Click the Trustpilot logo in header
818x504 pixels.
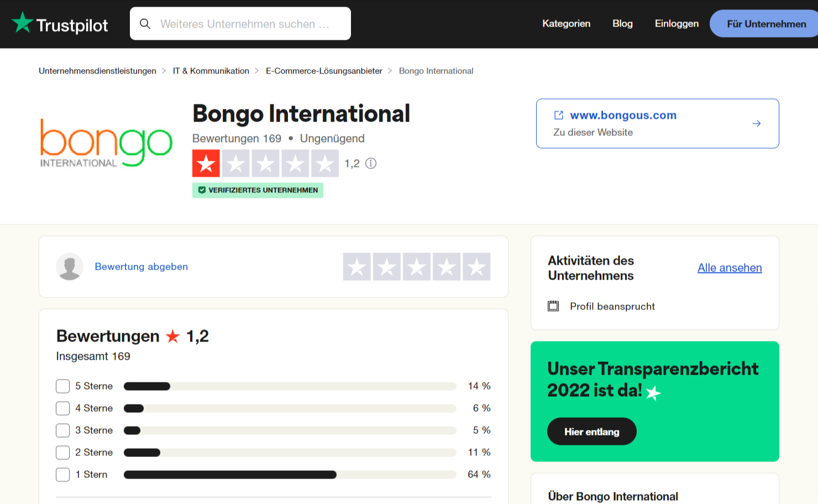pos(60,24)
